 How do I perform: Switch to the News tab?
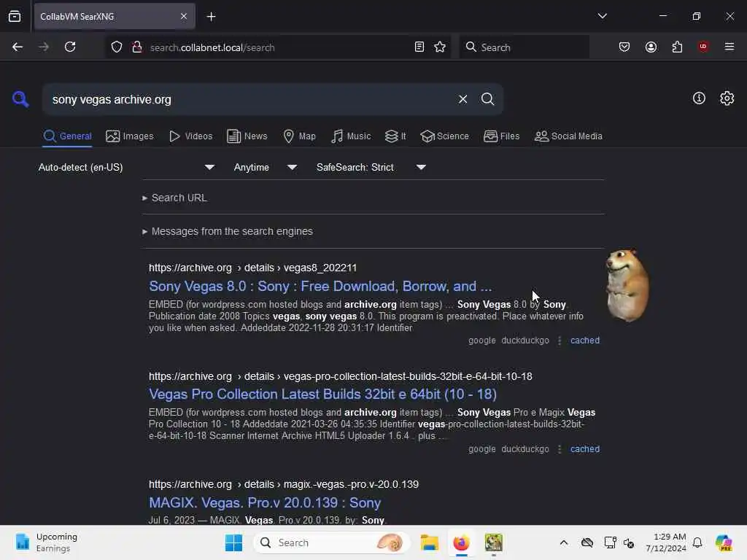click(x=247, y=136)
